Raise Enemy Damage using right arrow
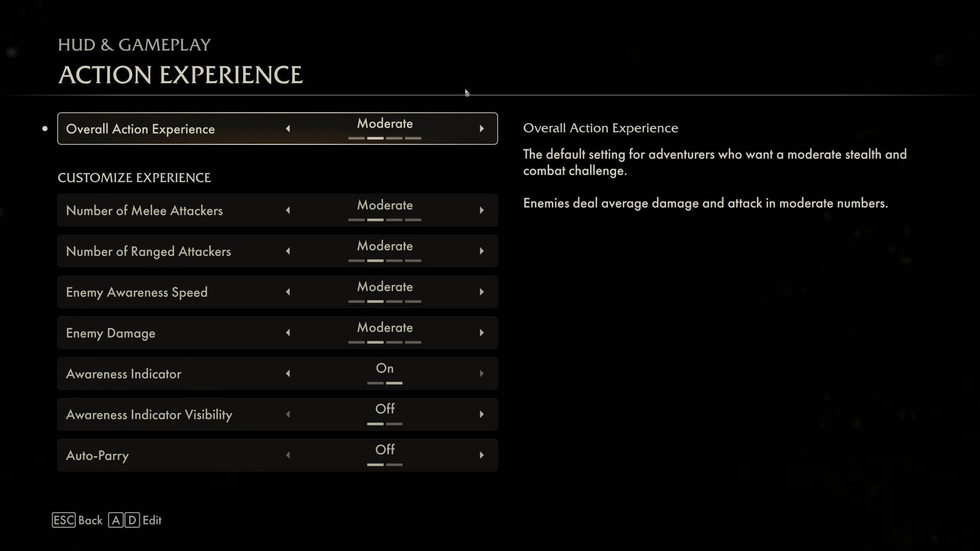The height and width of the screenshot is (551, 980). pyautogui.click(x=481, y=333)
